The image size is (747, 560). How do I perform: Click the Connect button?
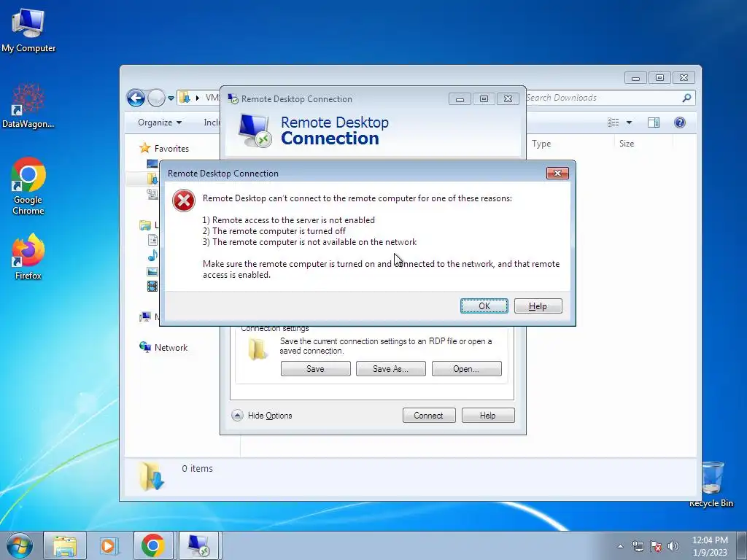[x=428, y=415]
